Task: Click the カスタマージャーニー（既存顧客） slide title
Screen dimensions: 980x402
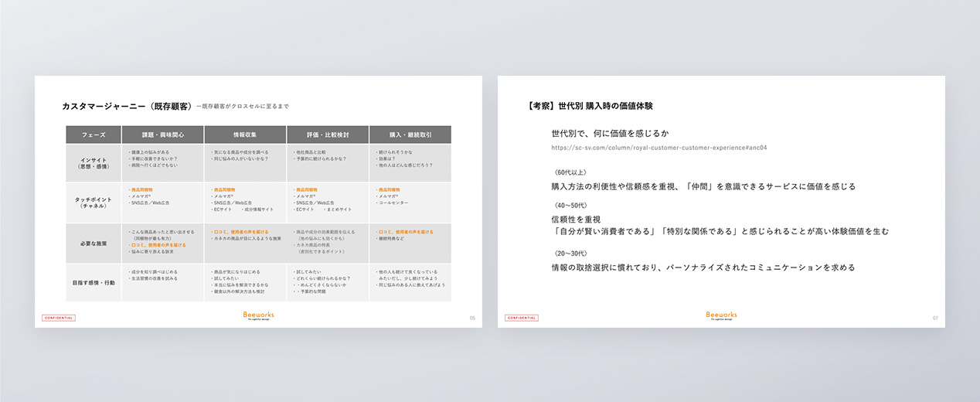Action: tap(127, 106)
